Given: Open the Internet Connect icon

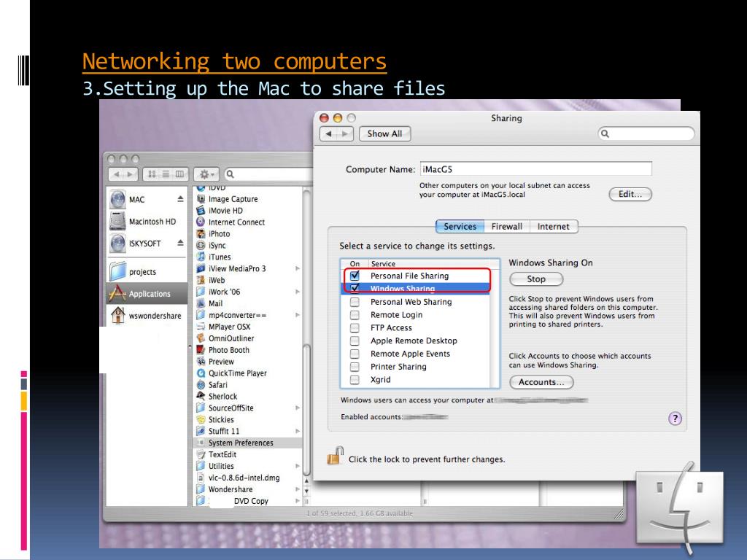Looking at the screenshot, I should [201, 222].
